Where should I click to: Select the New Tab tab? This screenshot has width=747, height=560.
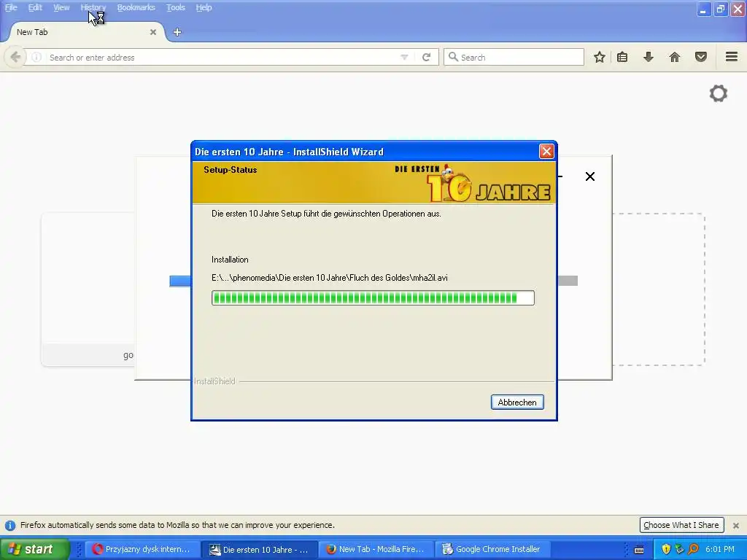[x=86, y=32]
